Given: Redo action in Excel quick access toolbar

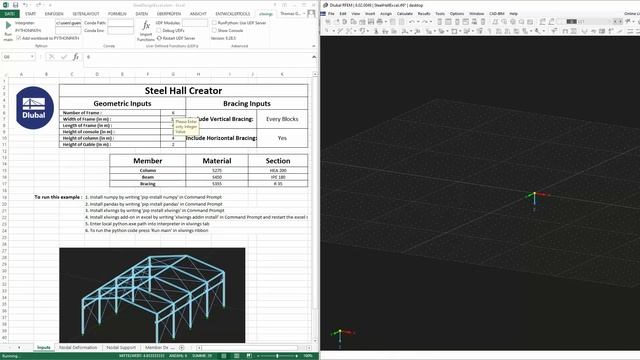Looking at the screenshot, I should (38, 5).
